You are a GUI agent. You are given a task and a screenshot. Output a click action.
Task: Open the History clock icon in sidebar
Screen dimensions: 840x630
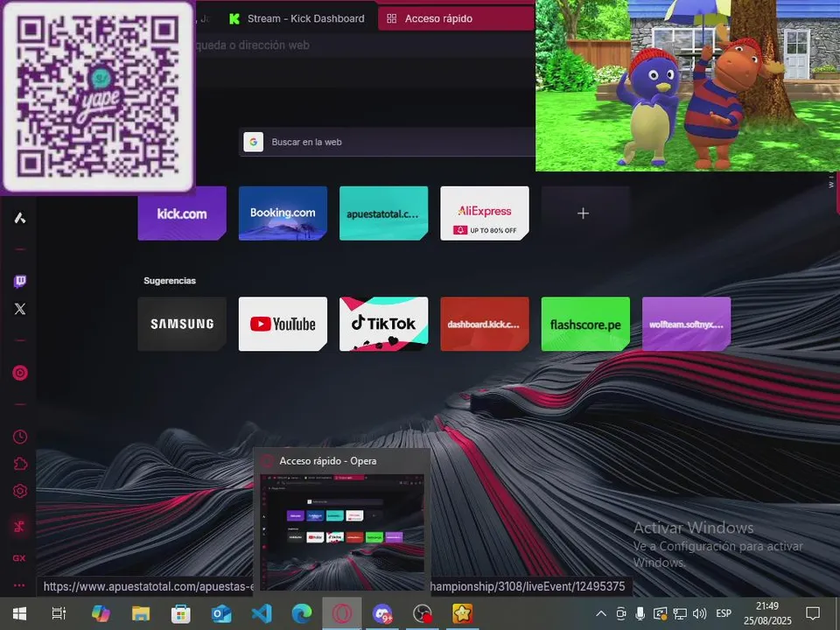click(x=20, y=437)
